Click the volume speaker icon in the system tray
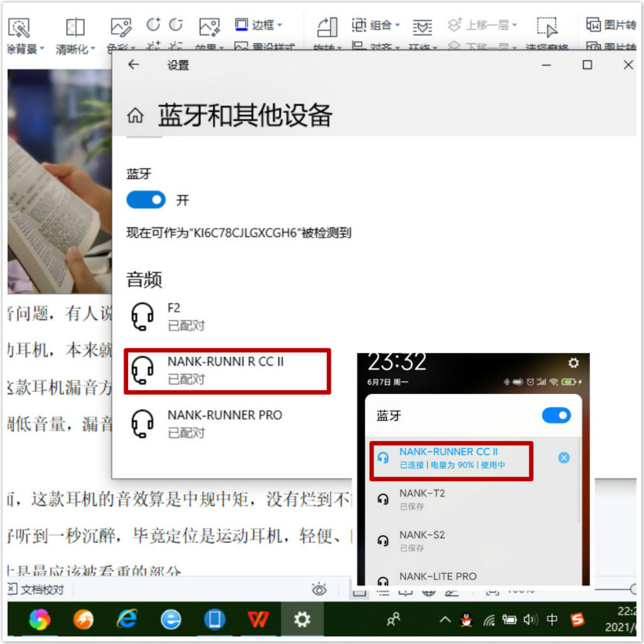 530,619
